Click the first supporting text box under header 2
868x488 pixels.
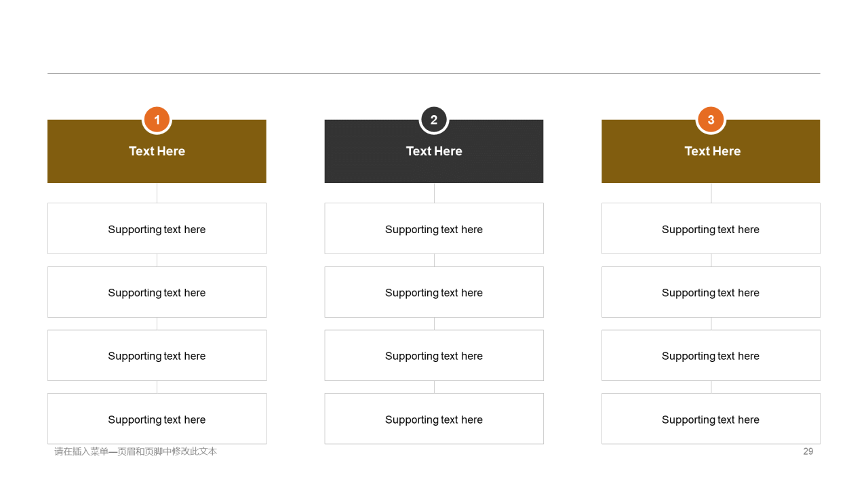(434, 228)
